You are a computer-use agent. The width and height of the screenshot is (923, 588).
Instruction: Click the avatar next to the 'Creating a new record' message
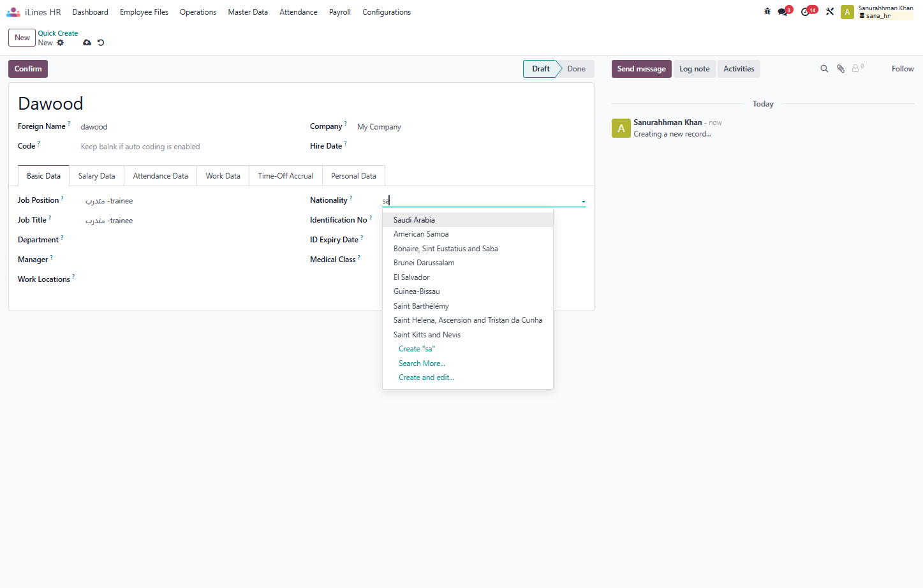pos(621,128)
